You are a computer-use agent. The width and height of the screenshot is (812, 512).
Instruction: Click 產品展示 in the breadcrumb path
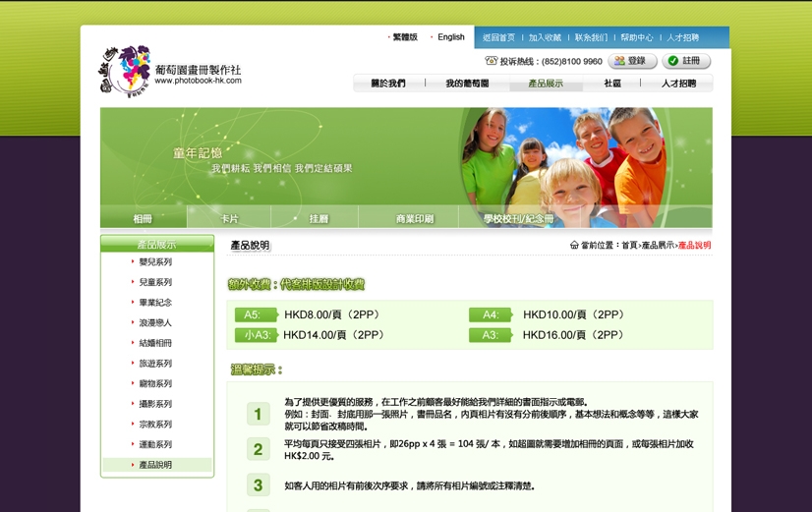click(658, 246)
